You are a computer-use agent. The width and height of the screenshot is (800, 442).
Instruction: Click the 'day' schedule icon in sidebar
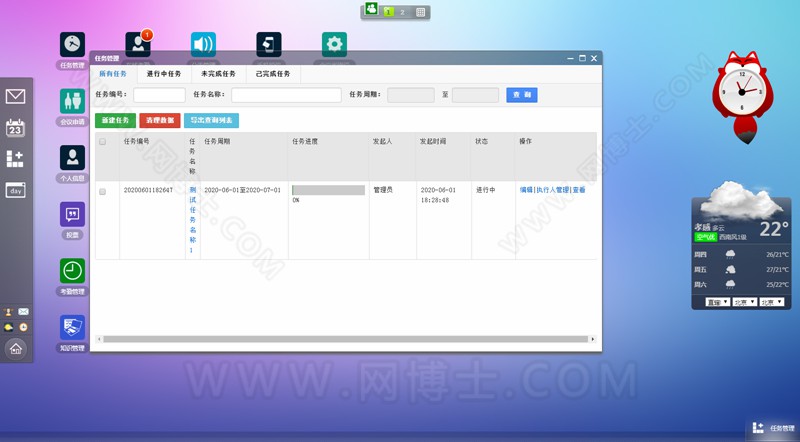(15, 190)
